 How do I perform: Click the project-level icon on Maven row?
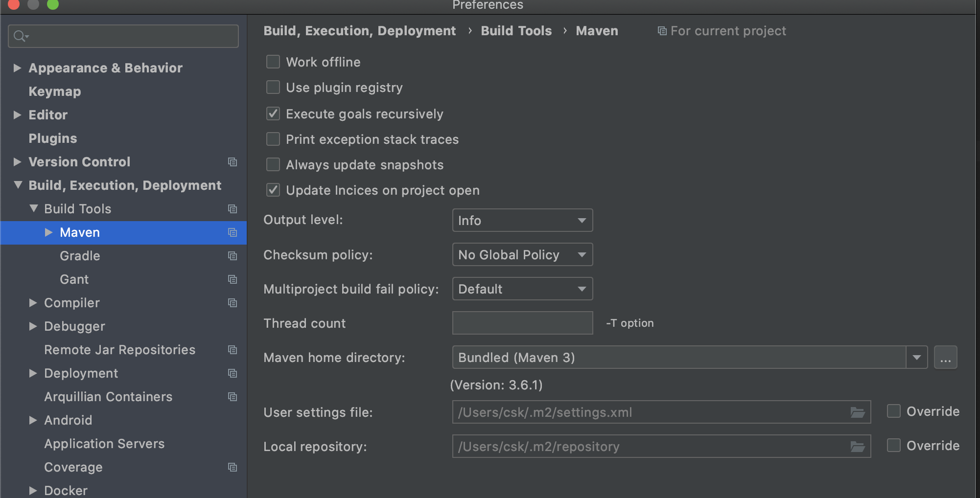[233, 232]
